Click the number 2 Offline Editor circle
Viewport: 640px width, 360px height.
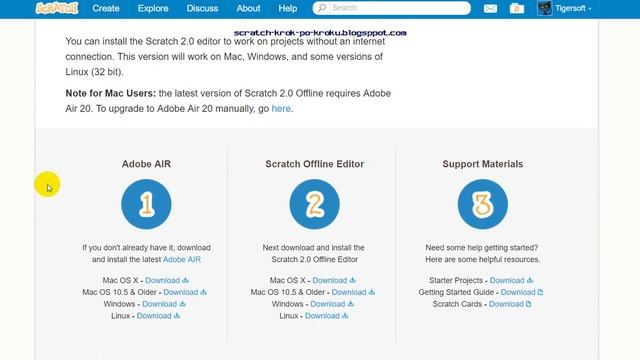point(314,204)
